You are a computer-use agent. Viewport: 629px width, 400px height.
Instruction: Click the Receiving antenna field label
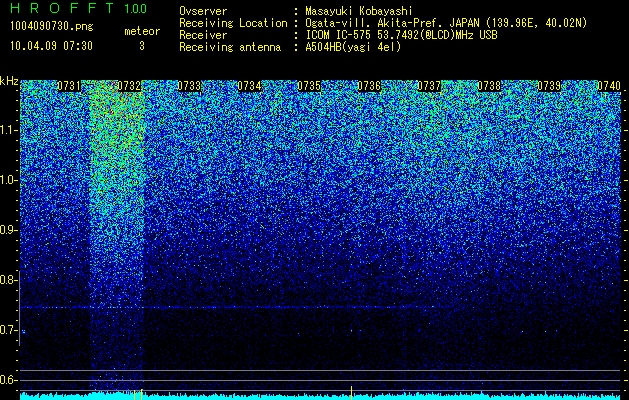tap(230, 47)
